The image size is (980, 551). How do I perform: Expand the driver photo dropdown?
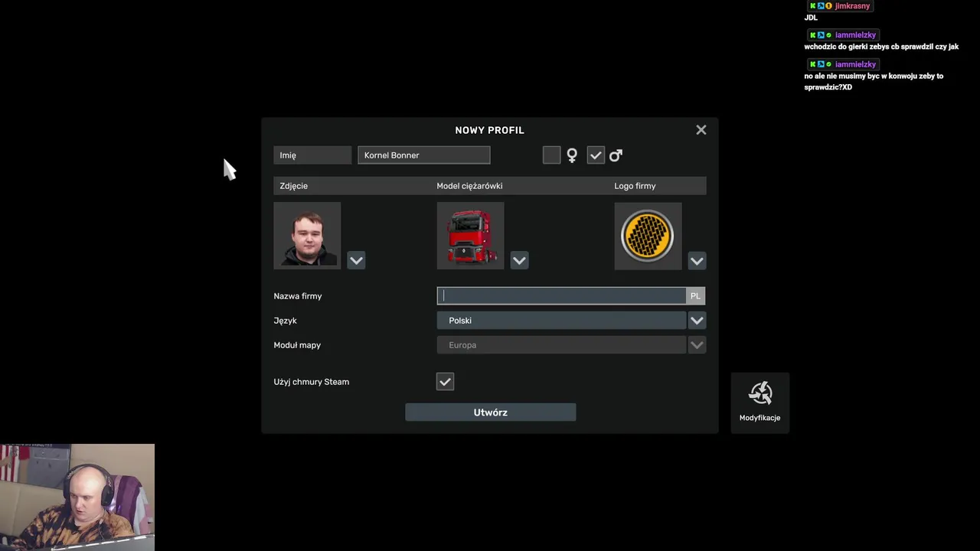click(x=356, y=260)
